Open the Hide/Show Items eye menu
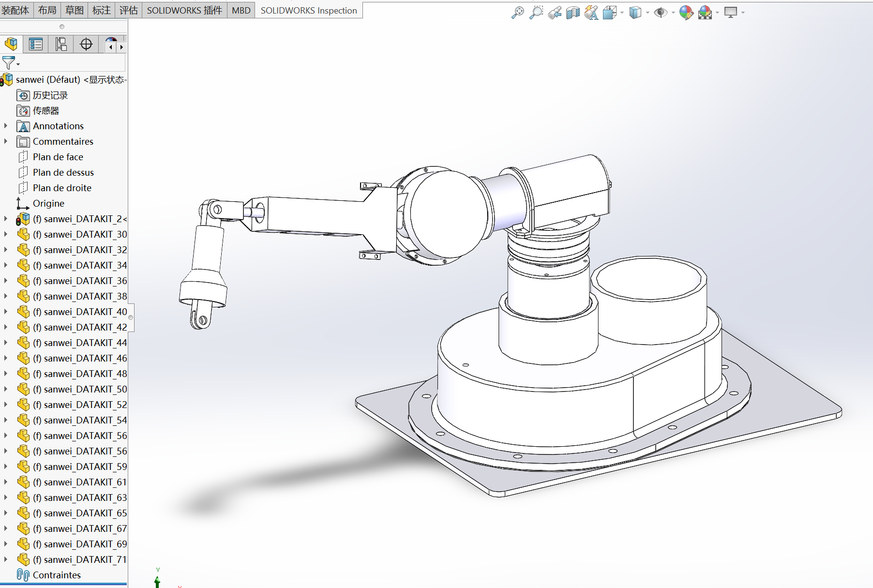Image resolution: width=873 pixels, height=588 pixels. click(x=660, y=13)
